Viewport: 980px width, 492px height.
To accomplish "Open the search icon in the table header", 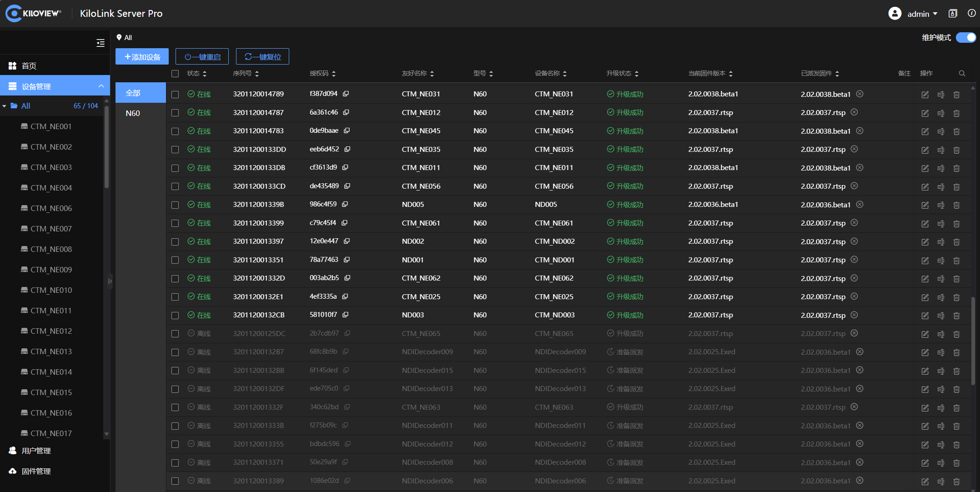I will click(962, 73).
